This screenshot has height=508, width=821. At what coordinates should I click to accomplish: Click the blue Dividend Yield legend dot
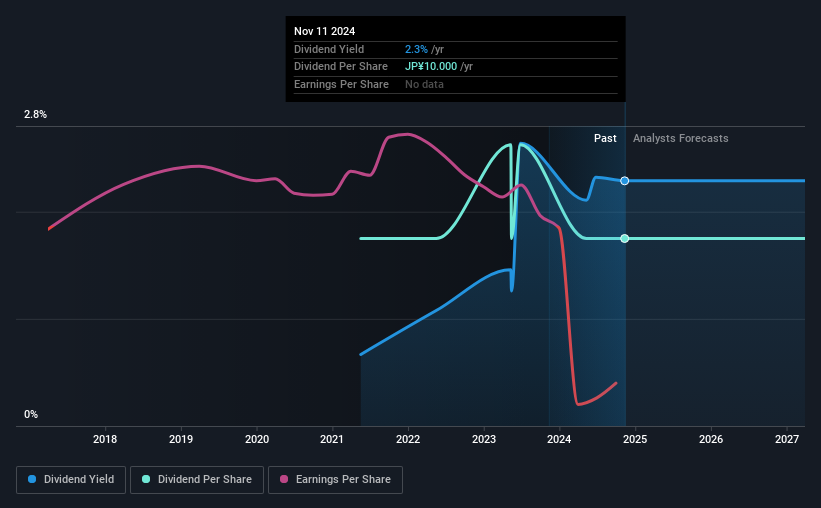click(x=32, y=479)
